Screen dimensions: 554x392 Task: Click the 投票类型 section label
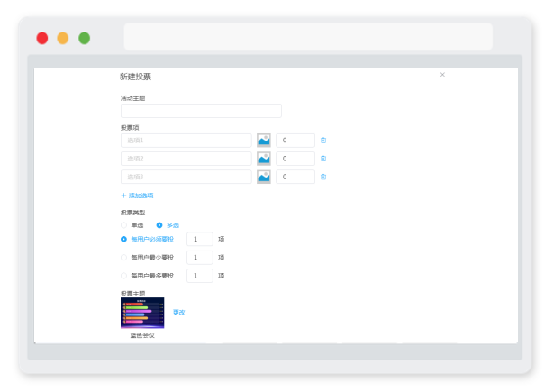[132, 213]
